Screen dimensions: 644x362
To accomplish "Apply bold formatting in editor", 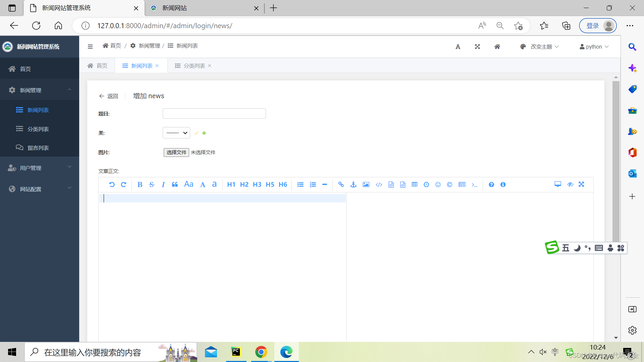I will [x=140, y=185].
